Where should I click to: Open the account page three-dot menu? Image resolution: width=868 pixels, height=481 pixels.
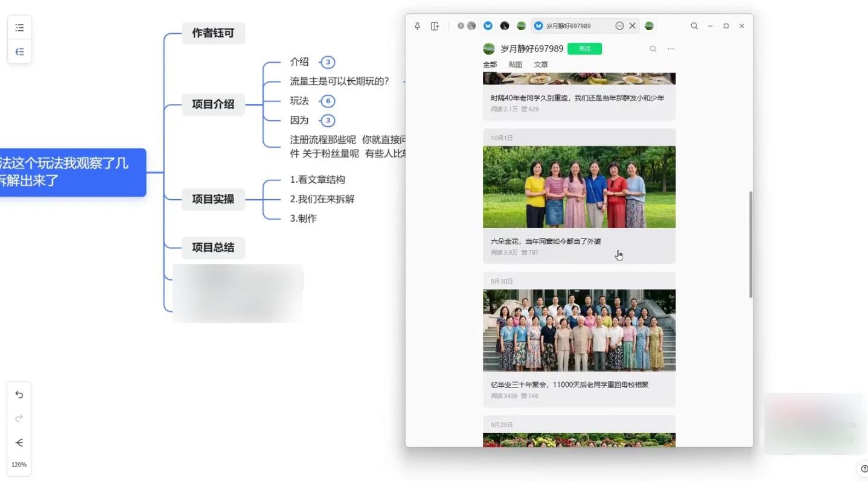pos(671,49)
